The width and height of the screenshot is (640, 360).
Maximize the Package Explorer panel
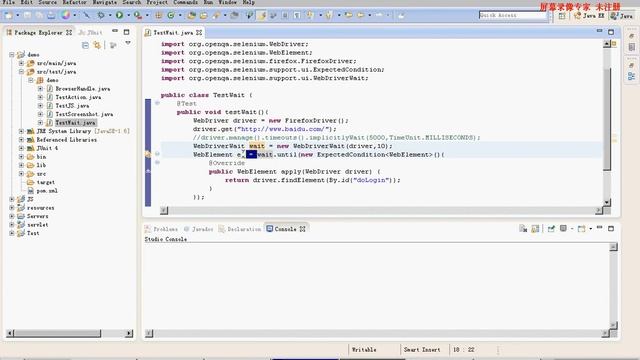127,32
